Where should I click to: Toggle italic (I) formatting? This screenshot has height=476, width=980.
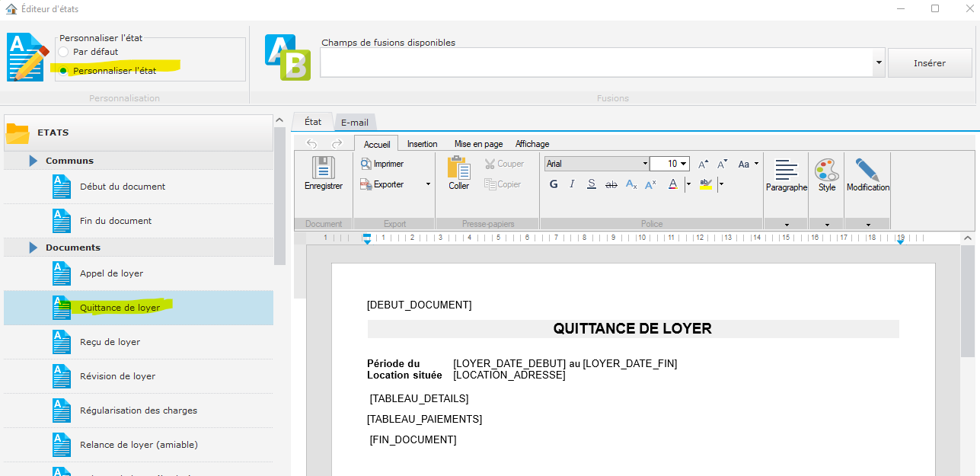(x=572, y=184)
